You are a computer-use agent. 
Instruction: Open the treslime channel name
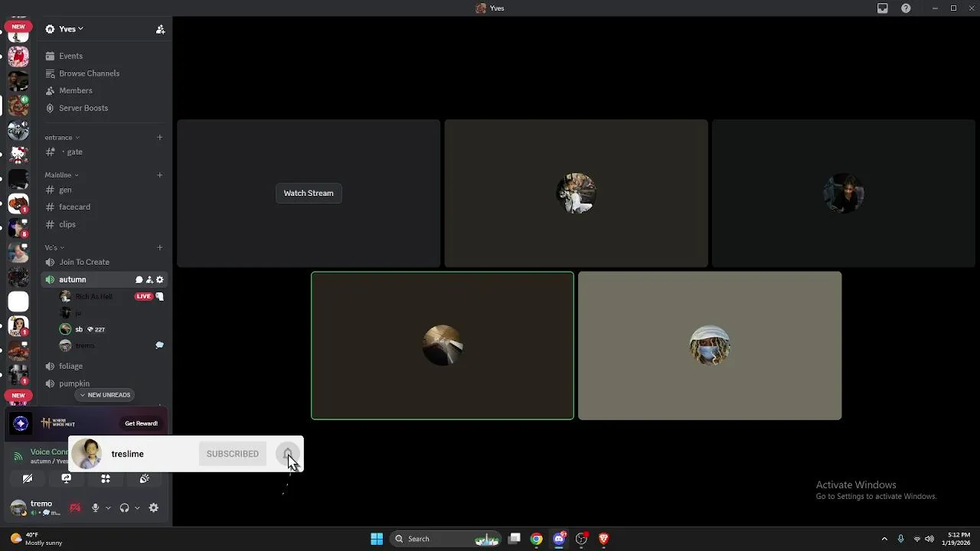(127, 454)
